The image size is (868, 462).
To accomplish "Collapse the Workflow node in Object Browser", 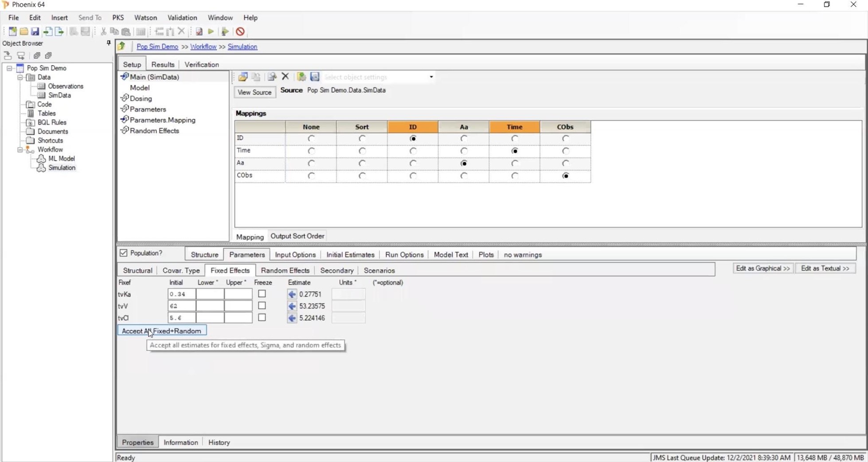I will pyautogui.click(x=20, y=149).
